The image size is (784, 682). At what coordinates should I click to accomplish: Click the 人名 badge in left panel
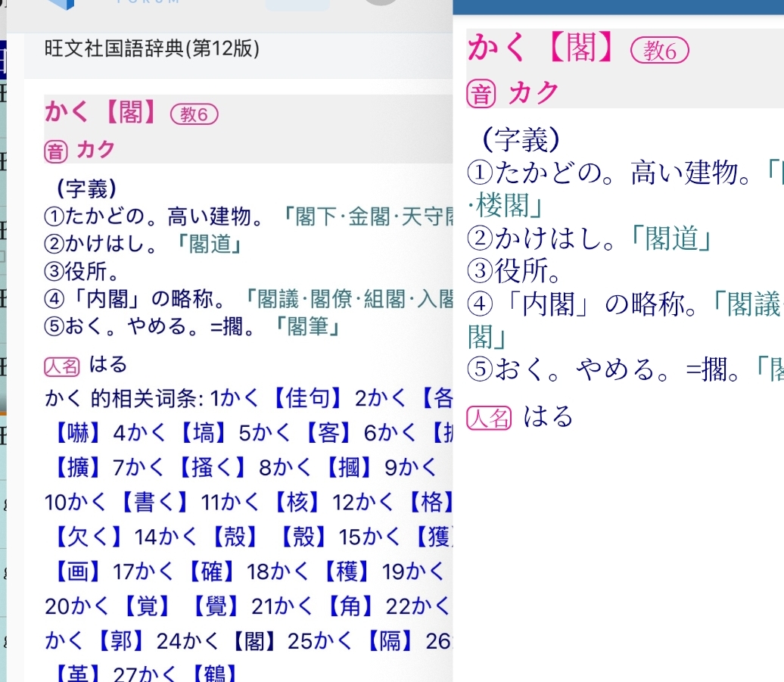pos(62,366)
